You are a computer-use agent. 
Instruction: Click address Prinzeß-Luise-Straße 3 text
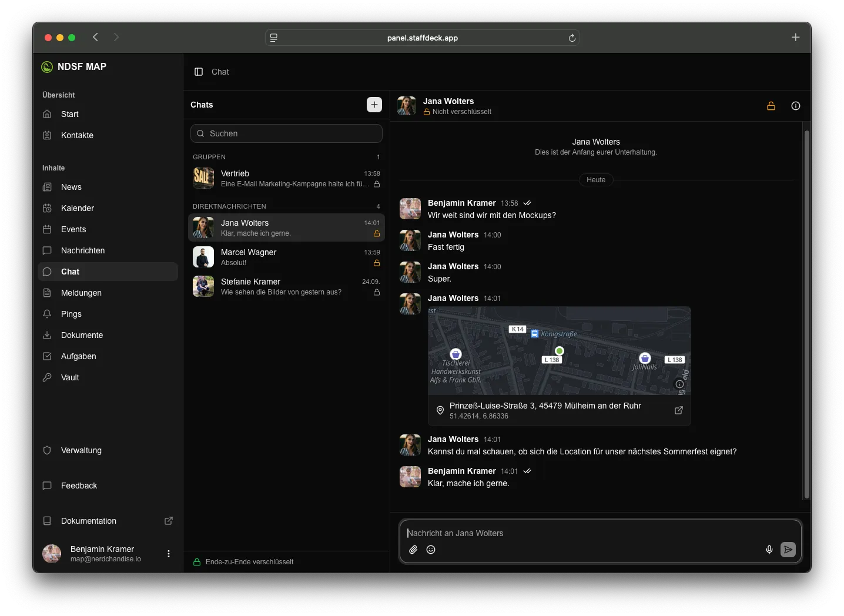(545, 406)
